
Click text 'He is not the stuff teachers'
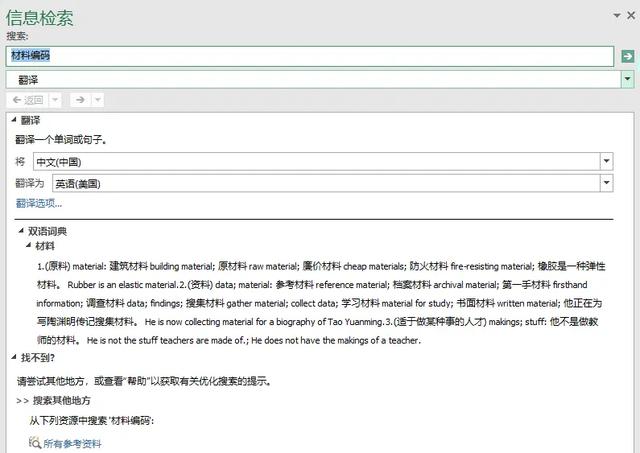coord(142,340)
